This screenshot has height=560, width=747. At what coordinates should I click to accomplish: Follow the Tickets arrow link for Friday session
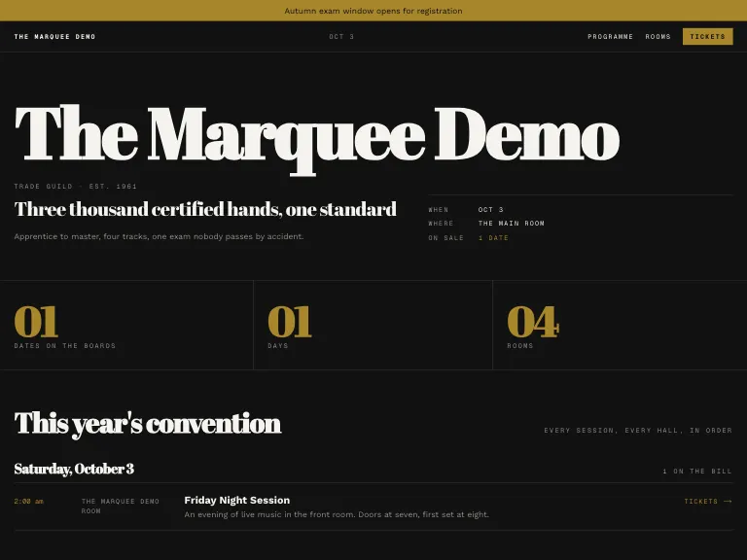(x=708, y=501)
